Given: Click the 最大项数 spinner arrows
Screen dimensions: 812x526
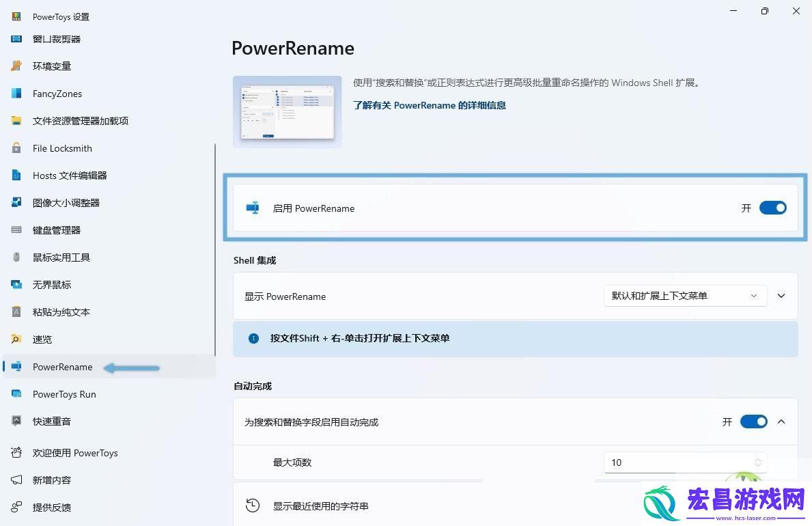Looking at the screenshot, I should tap(757, 462).
